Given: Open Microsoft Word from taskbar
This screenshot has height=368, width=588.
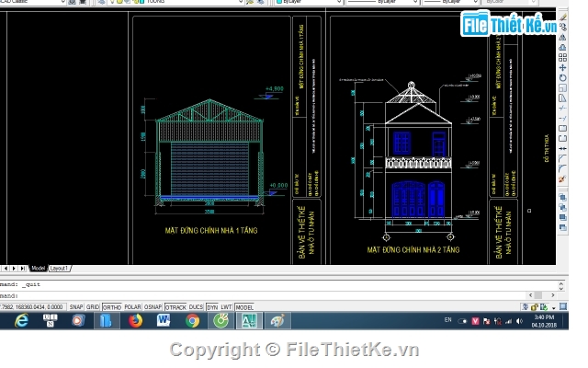Looking at the screenshot, I should 164,321.
